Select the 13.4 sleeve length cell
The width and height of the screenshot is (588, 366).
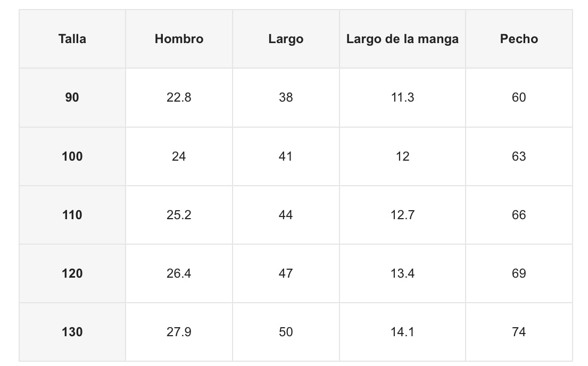402,273
